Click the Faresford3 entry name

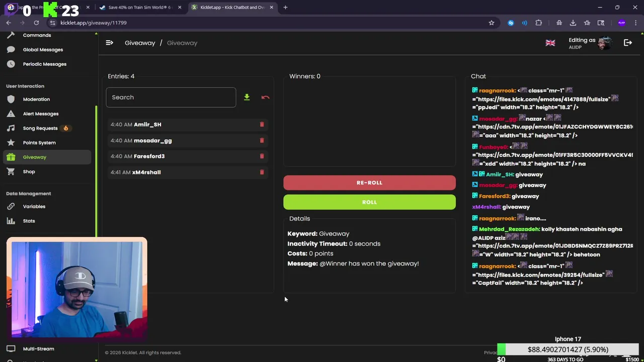point(149,156)
